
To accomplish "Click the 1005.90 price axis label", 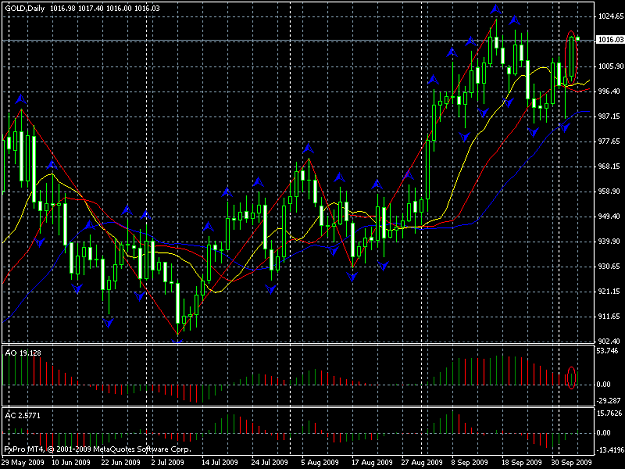I will tap(611, 66).
